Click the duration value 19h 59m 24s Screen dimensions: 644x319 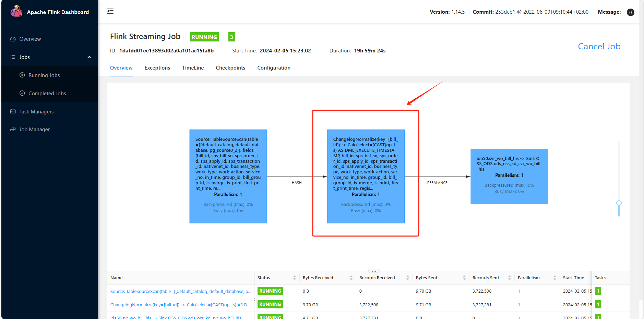370,51
